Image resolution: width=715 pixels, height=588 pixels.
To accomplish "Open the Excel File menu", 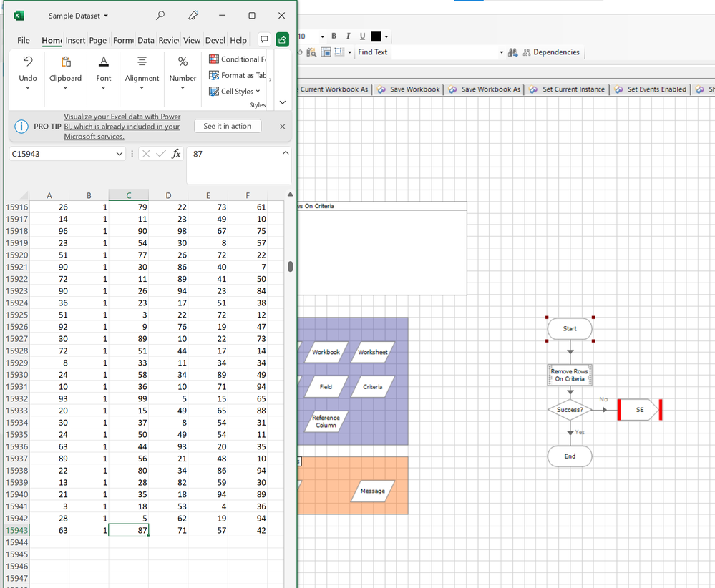I will pyautogui.click(x=23, y=40).
